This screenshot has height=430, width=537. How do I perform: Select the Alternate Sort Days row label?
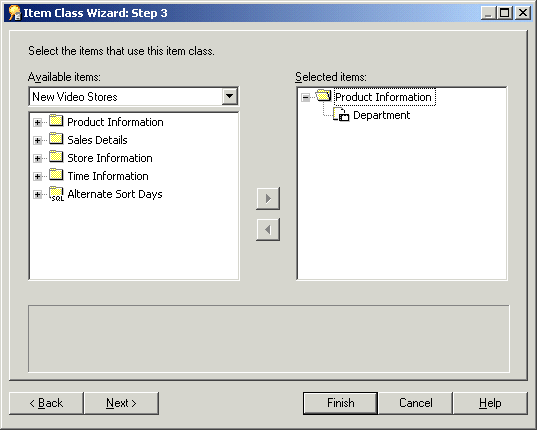point(115,194)
